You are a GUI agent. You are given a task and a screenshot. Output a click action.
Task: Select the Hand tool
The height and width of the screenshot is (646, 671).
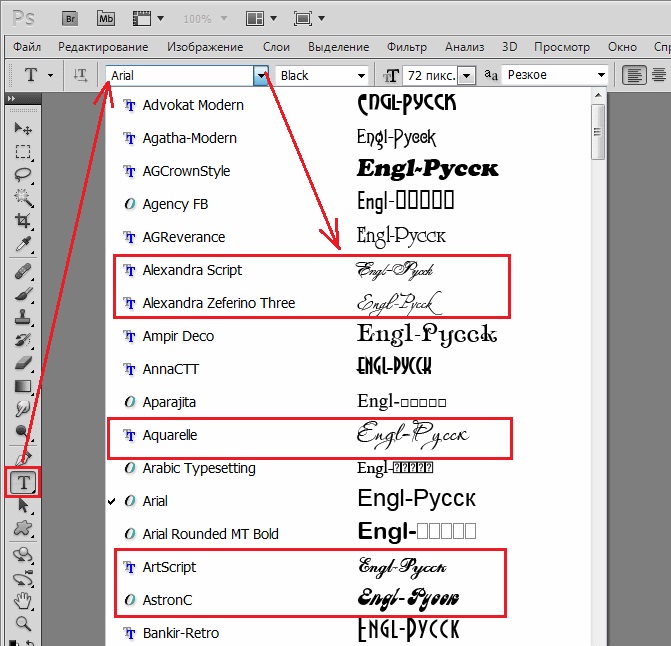click(x=23, y=601)
